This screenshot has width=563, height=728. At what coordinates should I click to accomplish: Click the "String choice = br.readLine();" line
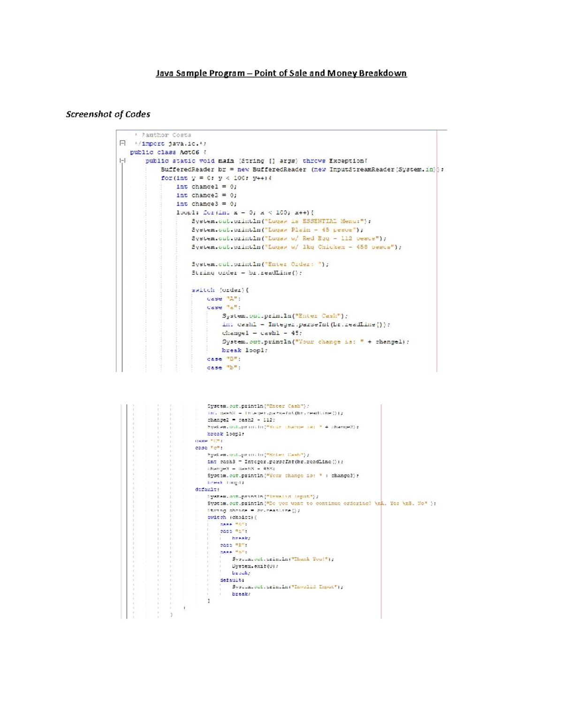point(254,510)
